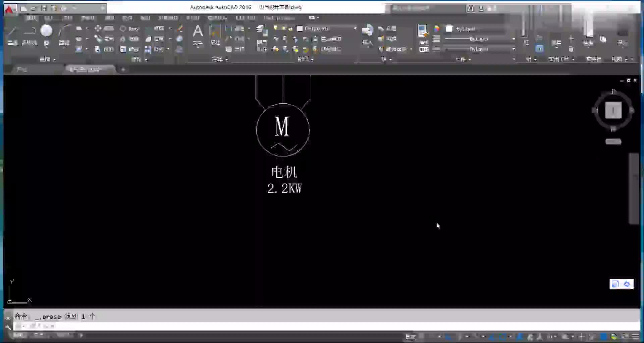Expand the 图层 (Layers) panel

[306, 59]
